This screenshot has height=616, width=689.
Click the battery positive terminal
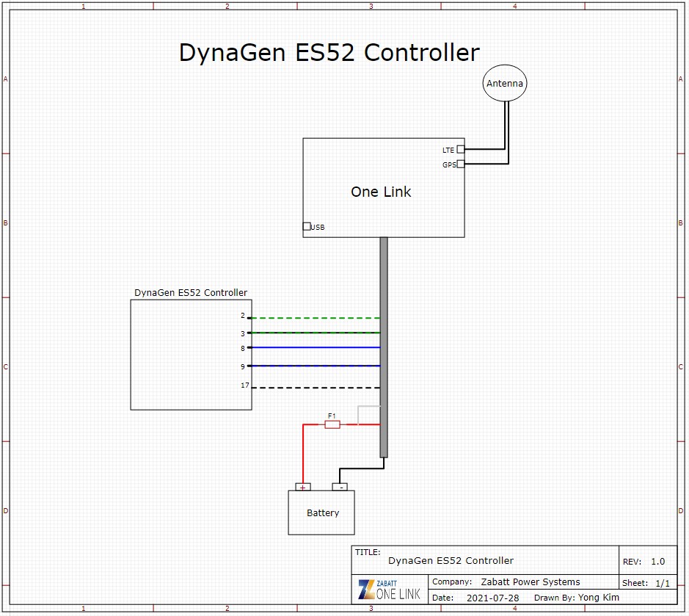[303, 487]
